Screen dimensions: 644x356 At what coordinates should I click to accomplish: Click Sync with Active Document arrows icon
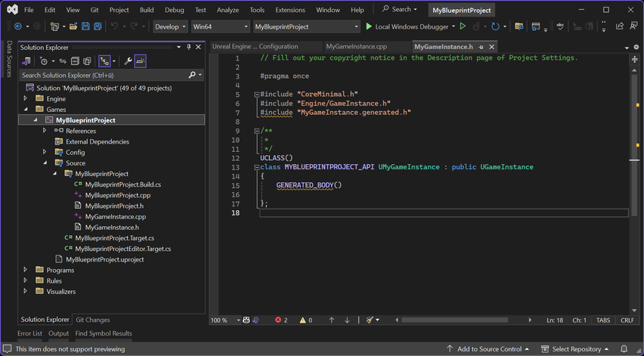(63, 61)
